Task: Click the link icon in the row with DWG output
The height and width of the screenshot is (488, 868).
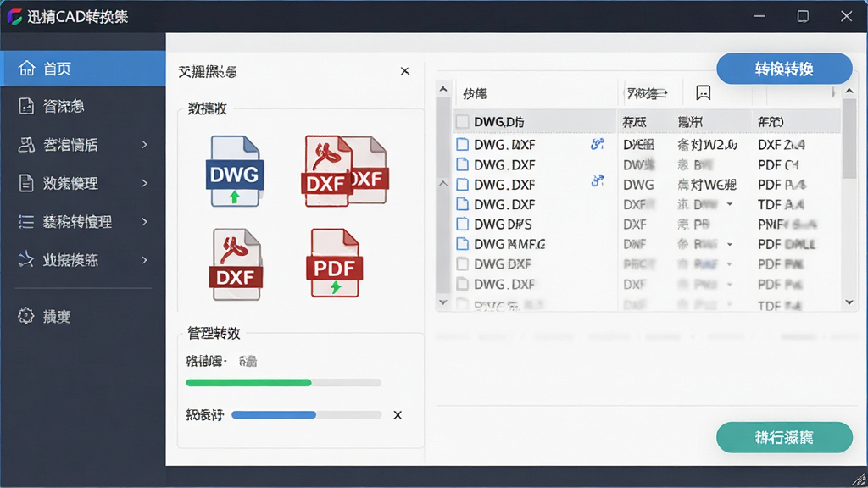Action: click(x=598, y=180)
